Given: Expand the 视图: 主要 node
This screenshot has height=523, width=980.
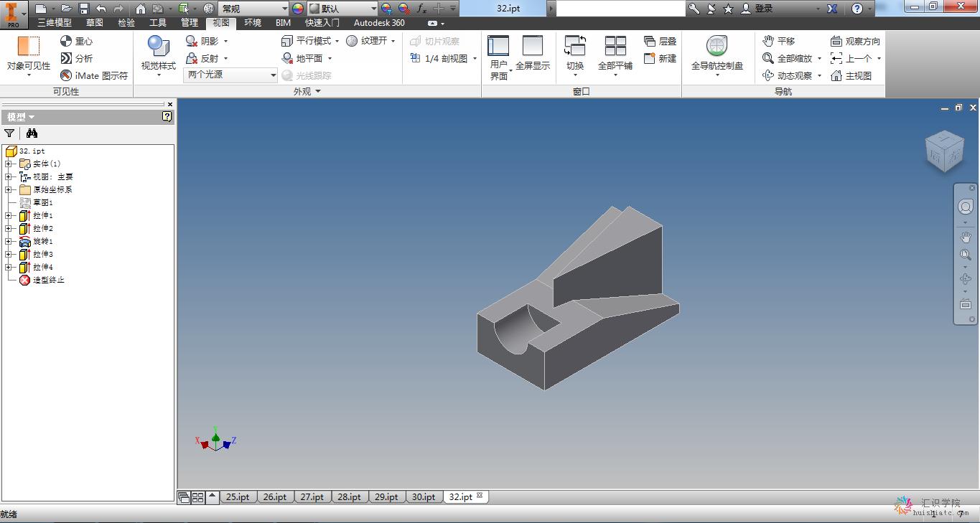Looking at the screenshot, I should (x=8, y=176).
